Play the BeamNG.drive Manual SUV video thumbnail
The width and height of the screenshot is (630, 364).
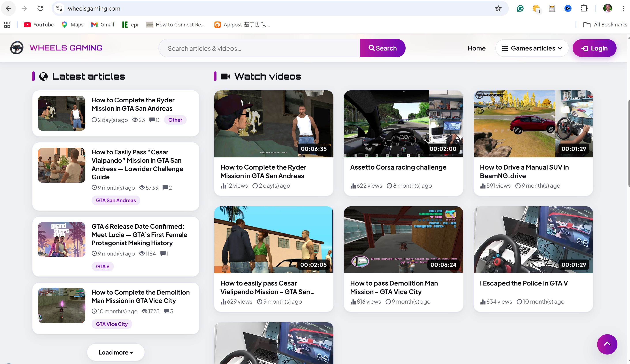pos(533,124)
